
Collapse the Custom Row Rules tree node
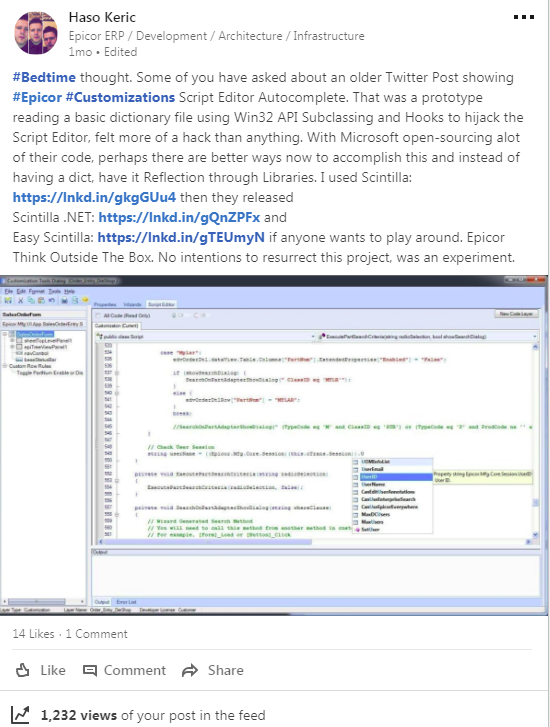(x=5, y=366)
